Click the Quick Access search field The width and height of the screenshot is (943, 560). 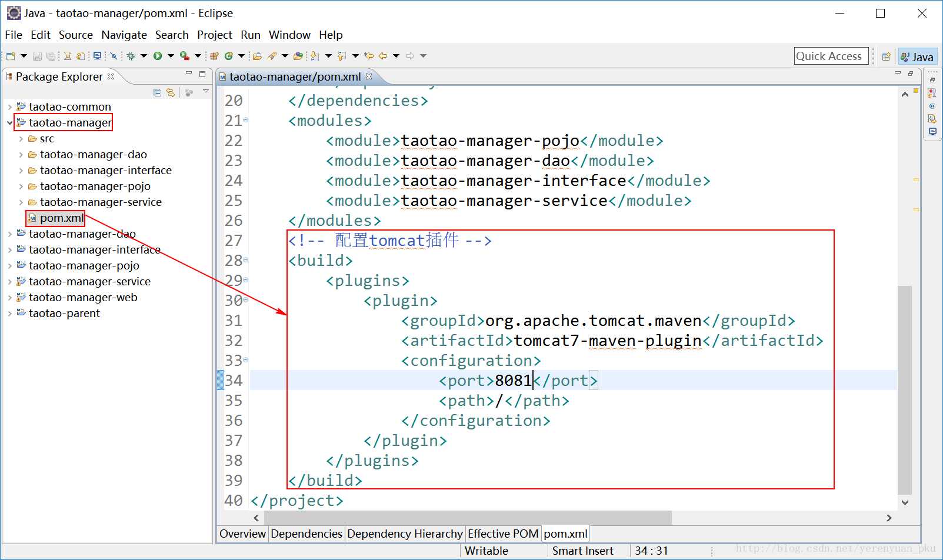coord(831,56)
